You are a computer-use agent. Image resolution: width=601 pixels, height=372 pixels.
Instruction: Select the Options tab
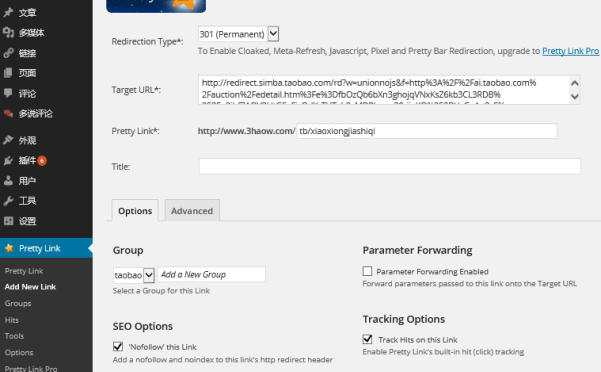(135, 210)
